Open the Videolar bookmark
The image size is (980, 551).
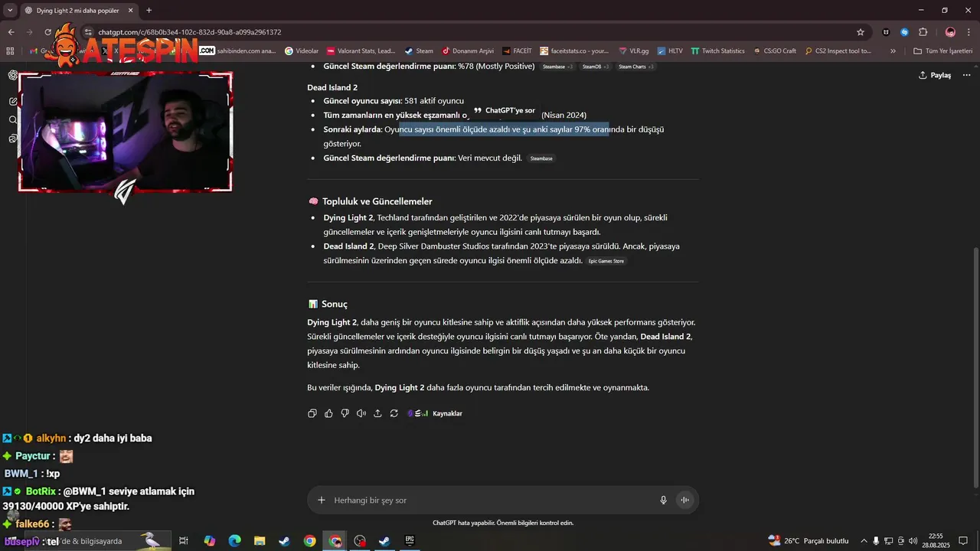click(x=302, y=51)
